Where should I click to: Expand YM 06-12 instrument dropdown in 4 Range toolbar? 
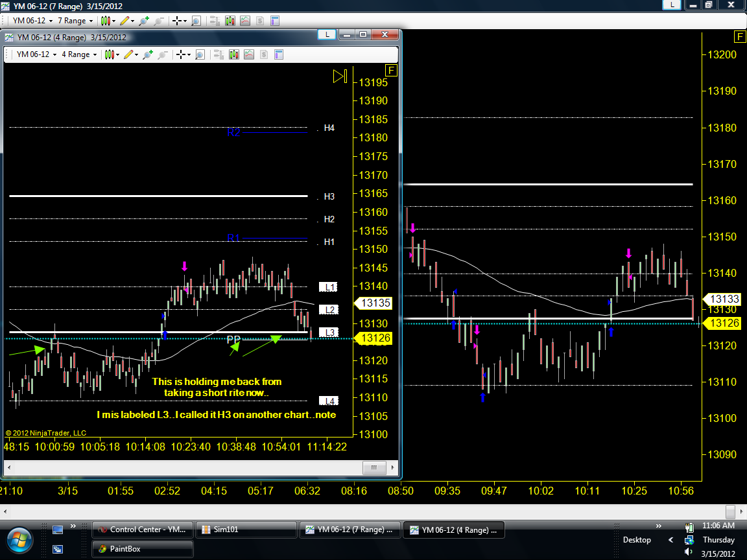coord(54,54)
